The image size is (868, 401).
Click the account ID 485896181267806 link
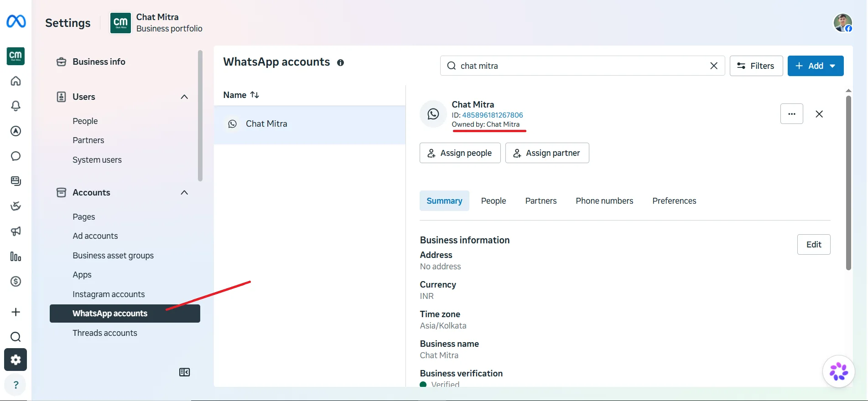(493, 115)
